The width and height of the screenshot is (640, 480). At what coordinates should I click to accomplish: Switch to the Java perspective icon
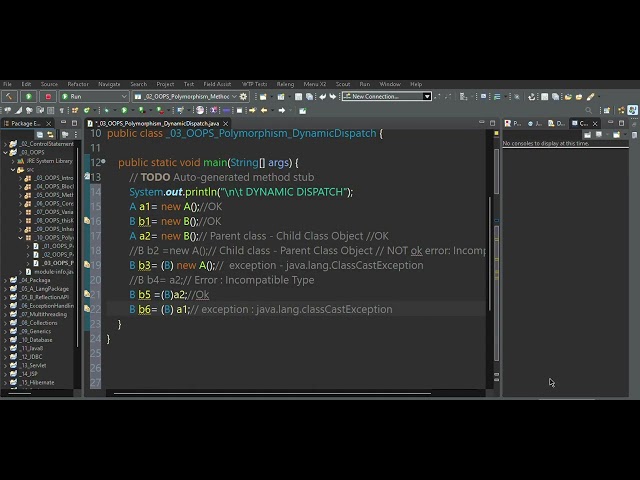tap(632, 110)
